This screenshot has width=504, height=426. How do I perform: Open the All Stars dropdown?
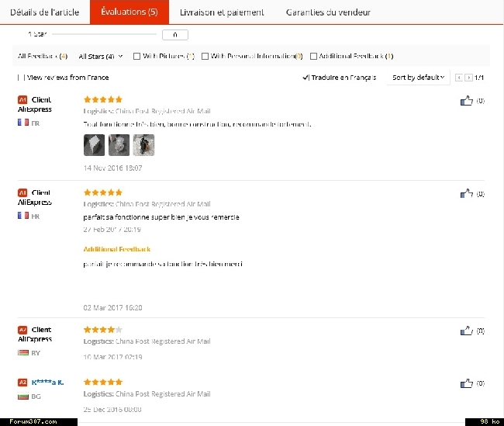(x=101, y=57)
